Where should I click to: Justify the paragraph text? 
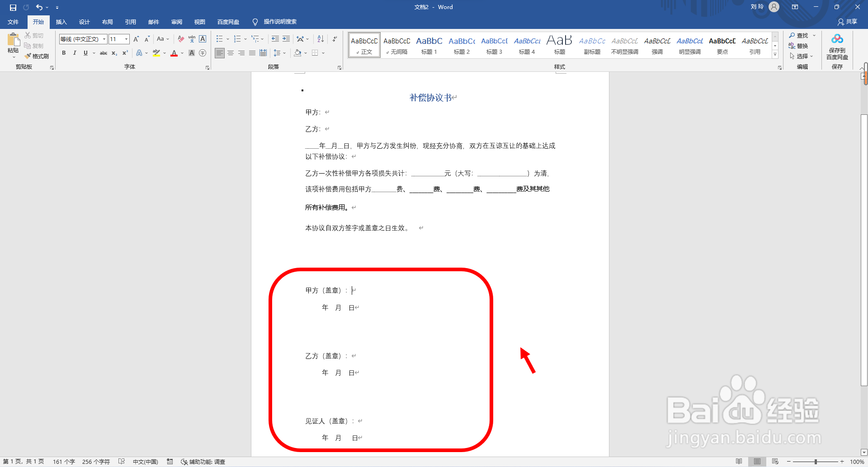[x=252, y=53]
